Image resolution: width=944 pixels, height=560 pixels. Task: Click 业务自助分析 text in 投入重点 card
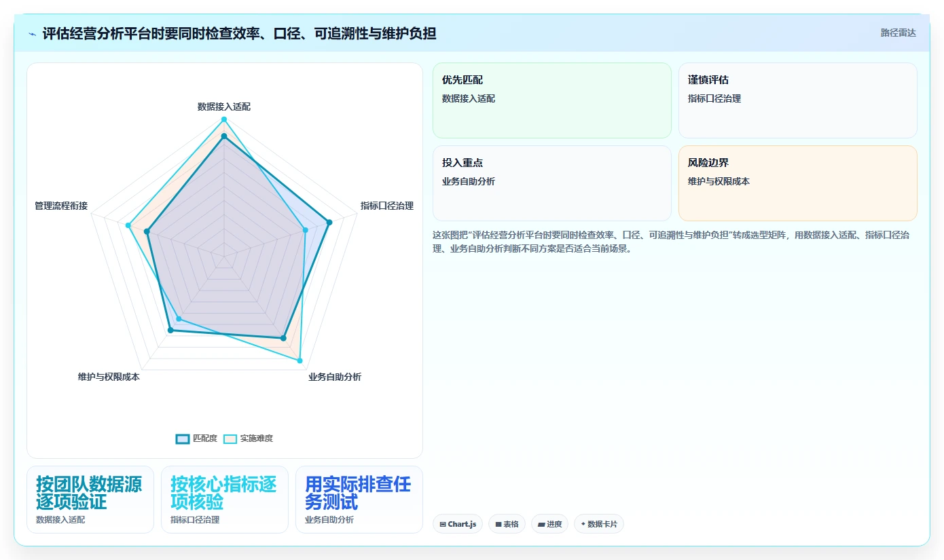(469, 181)
